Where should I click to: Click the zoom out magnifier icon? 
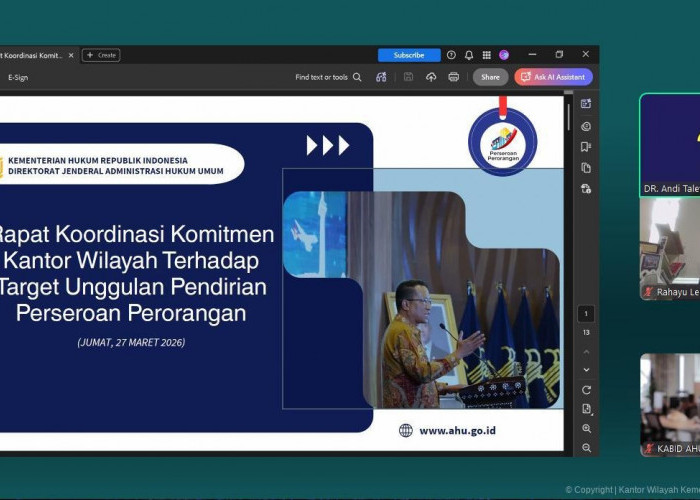pos(587,448)
